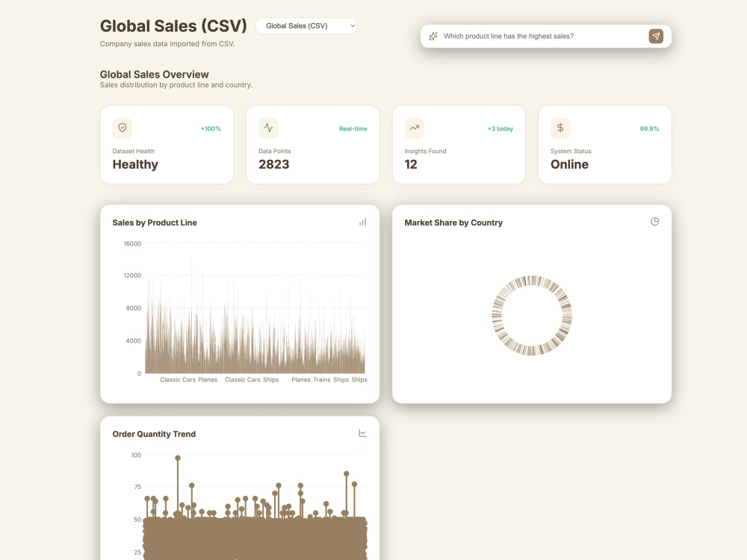Screen dimensions: 747x560
Task: Click the '8000' y-axis label on sales chart
Action: (x=134, y=308)
